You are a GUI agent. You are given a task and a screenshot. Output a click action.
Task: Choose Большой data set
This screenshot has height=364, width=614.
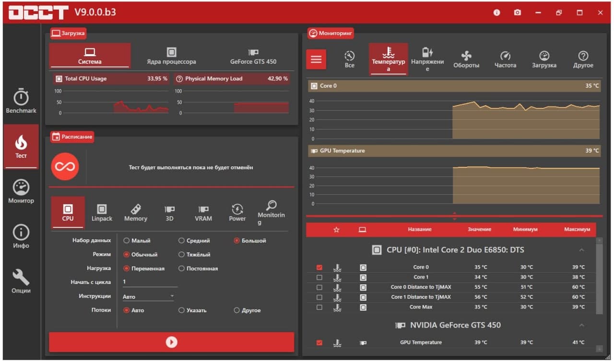[x=250, y=241]
